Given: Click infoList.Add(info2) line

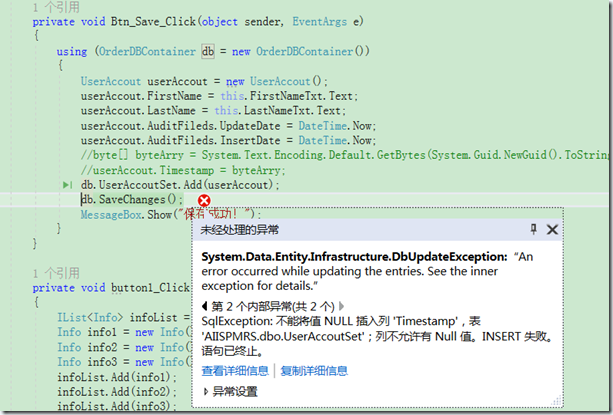Looking at the screenshot, I should [117, 392].
